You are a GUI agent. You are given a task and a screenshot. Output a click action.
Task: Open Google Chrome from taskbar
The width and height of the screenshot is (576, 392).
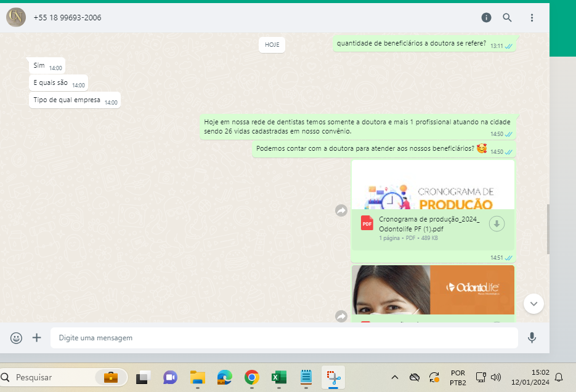tap(251, 377)
